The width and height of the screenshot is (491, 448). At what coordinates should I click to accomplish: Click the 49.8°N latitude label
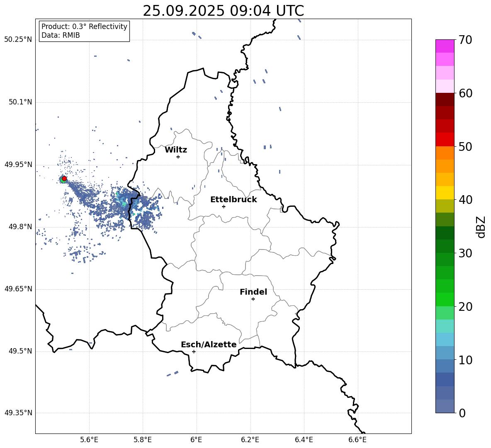pos(20,227)
